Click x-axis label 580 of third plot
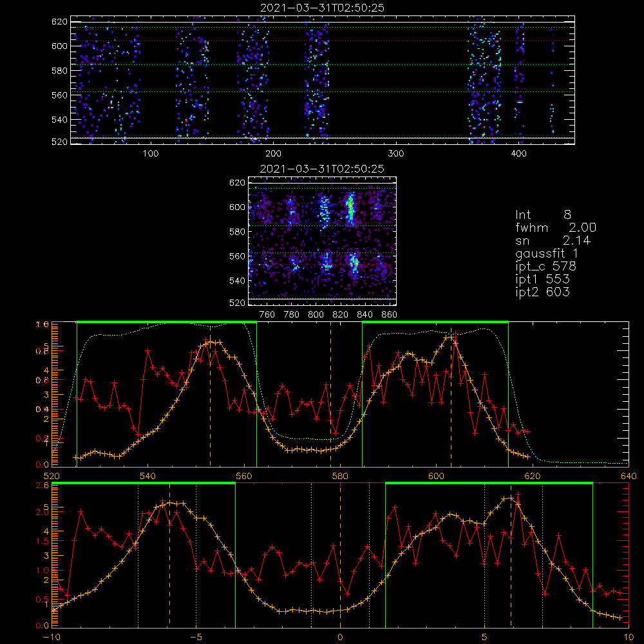 pyautogui.click(x=340, y=476)
